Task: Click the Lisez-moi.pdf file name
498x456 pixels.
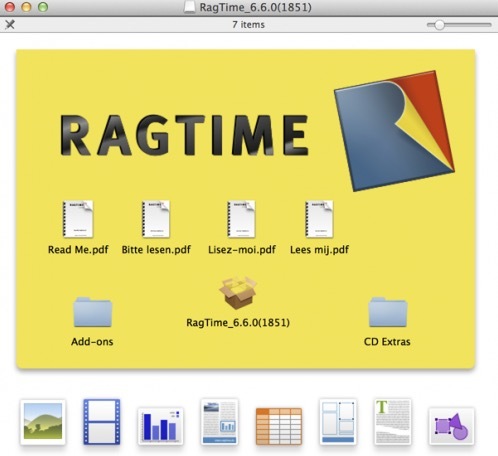Action: tap(242, 250)
